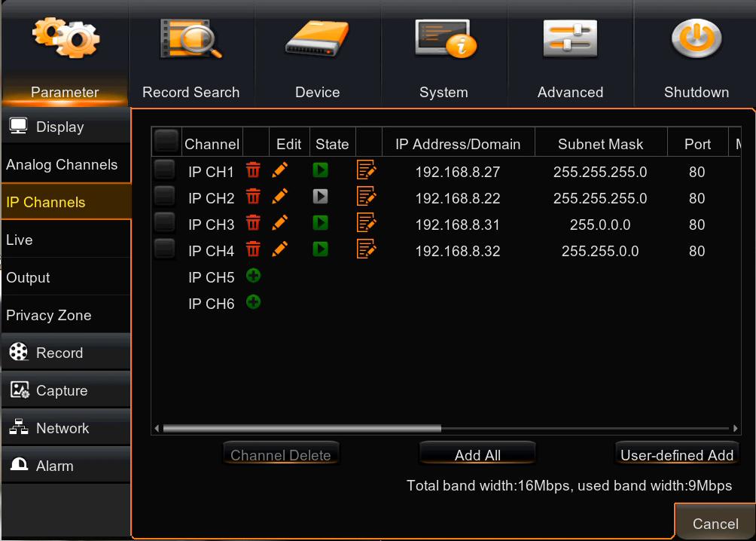Viewport: 756px width, 541px height.
Task: Open the Advanced sliders icon
Action: [x=570, y=38]
